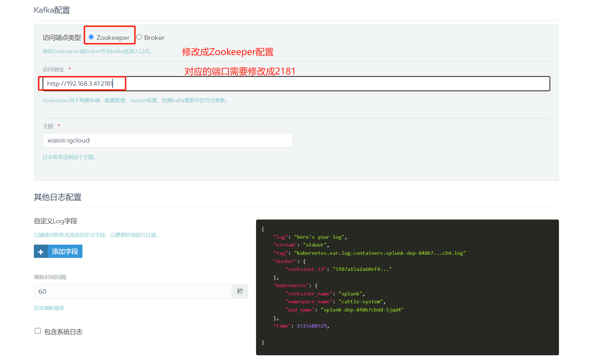The height and width of the screenshot is (364, 603).
Task: Click the 主题 field label
Action: [x=48, y=126]
